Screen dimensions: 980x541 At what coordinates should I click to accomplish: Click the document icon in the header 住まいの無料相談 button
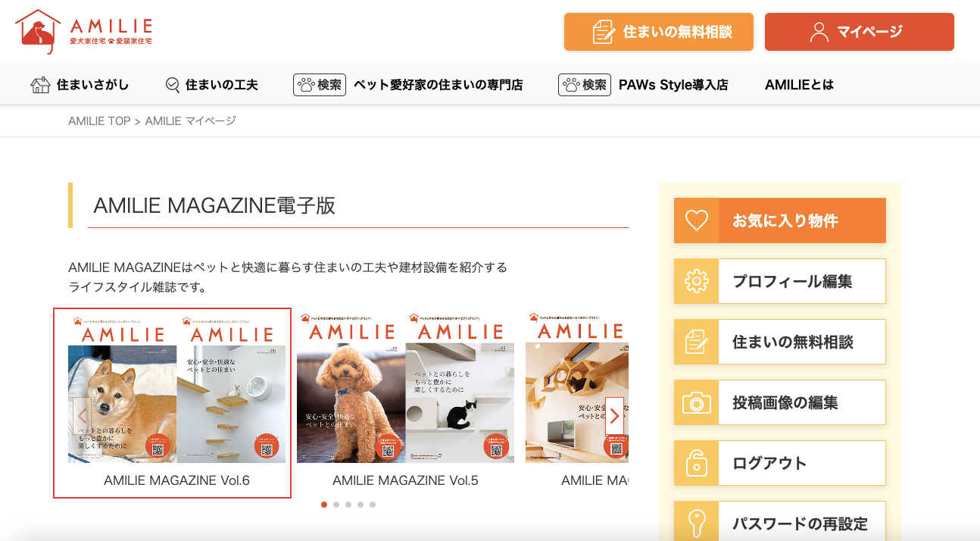tap(604, 32)
